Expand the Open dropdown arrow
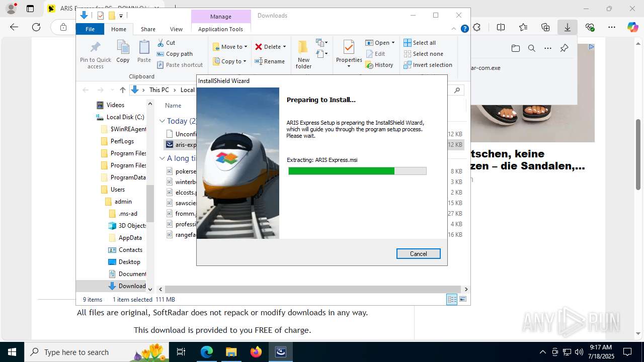644x362 pixels. coord(393,43)
